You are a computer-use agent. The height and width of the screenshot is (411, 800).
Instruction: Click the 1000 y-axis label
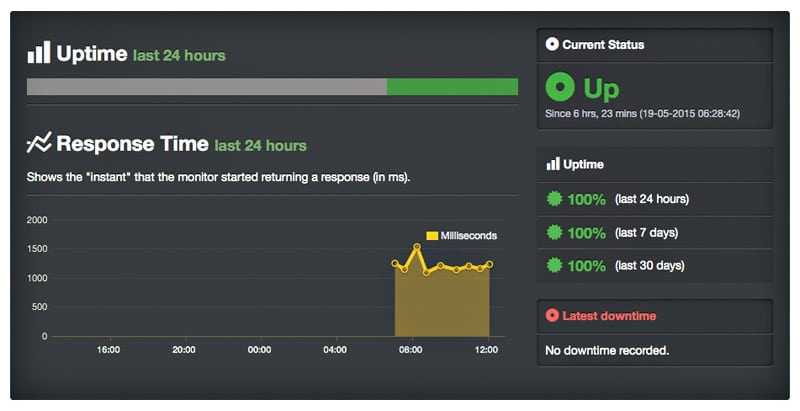pyautogui.click(x=37, y=278)
